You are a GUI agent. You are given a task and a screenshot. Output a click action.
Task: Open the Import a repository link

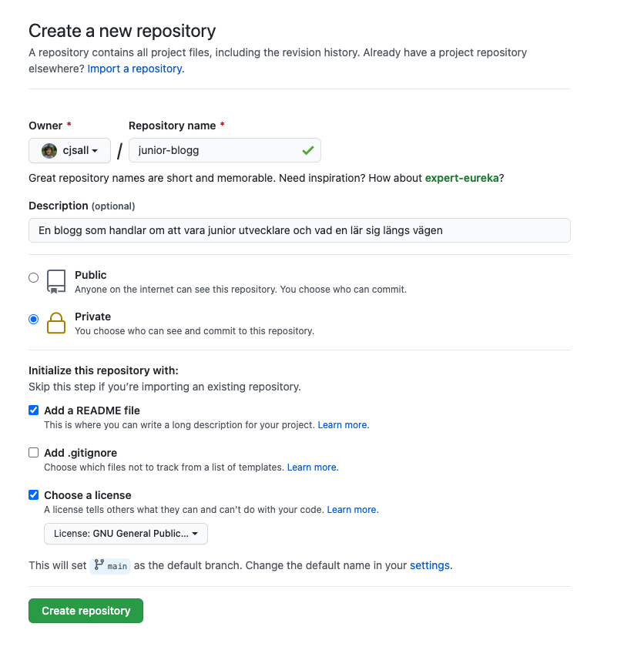tap(136, 69)
